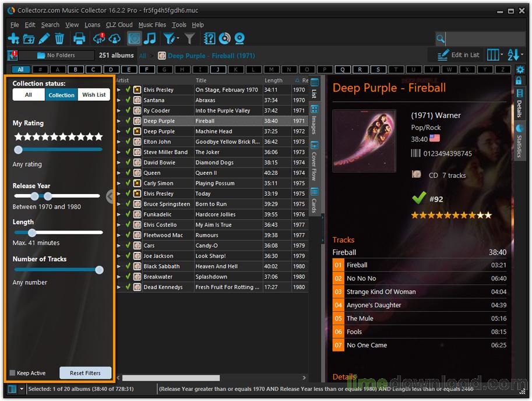Open the CLZ Cloud menu

coord(119,25)
